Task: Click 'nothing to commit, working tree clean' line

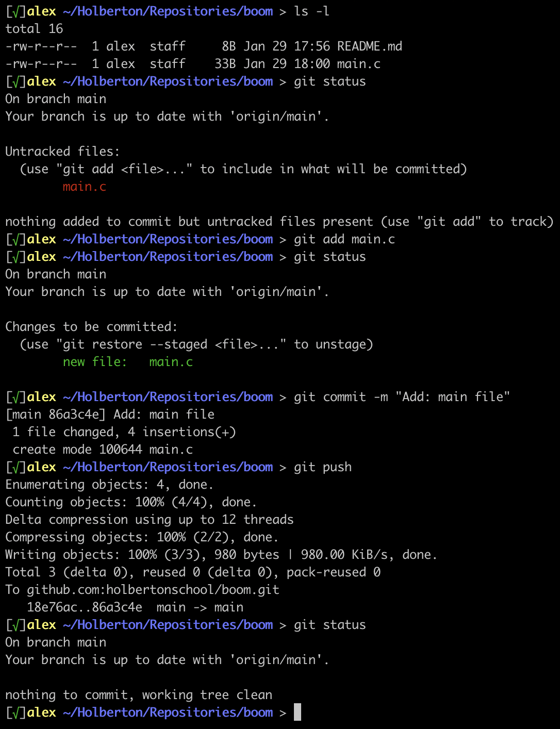Action: [139, 695]
